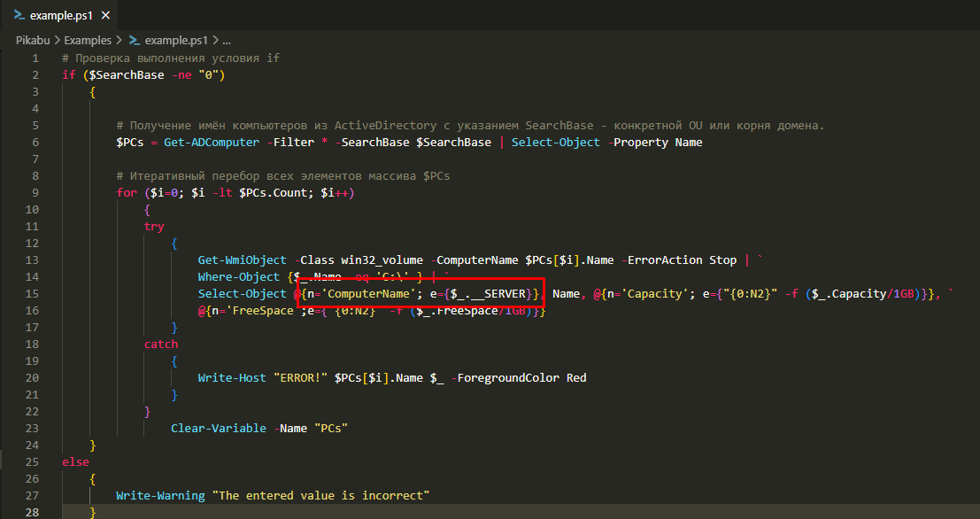Click Get-WmiObject cmdlet on line 13
This screenshot has width=980, height=519.
[x=243, y=260]
